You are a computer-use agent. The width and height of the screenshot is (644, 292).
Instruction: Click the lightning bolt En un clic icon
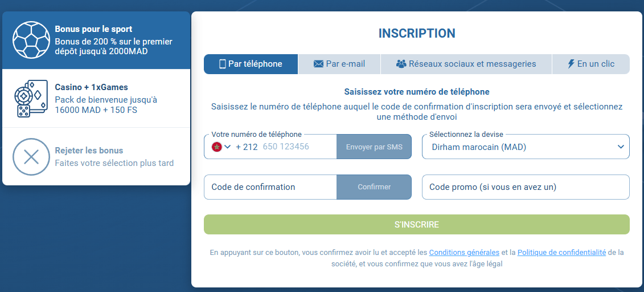point(571,64)
